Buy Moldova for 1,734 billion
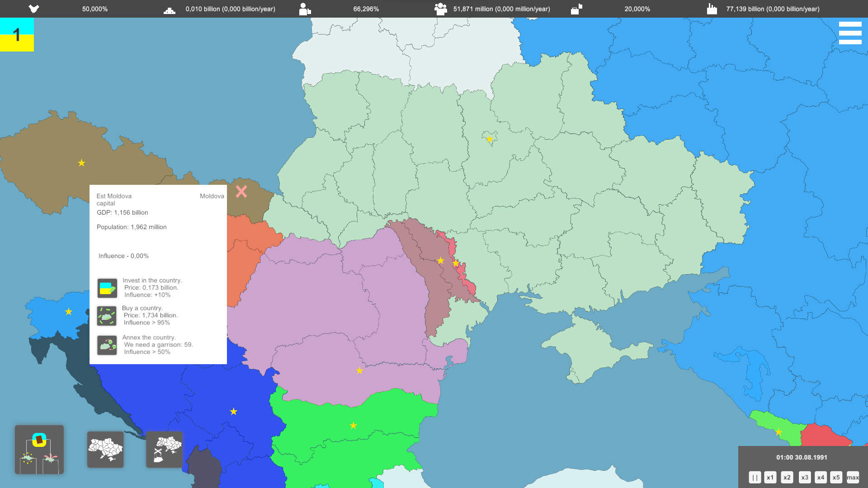The width and height of the screenshot is (868, 488). (x=107, y=316)
